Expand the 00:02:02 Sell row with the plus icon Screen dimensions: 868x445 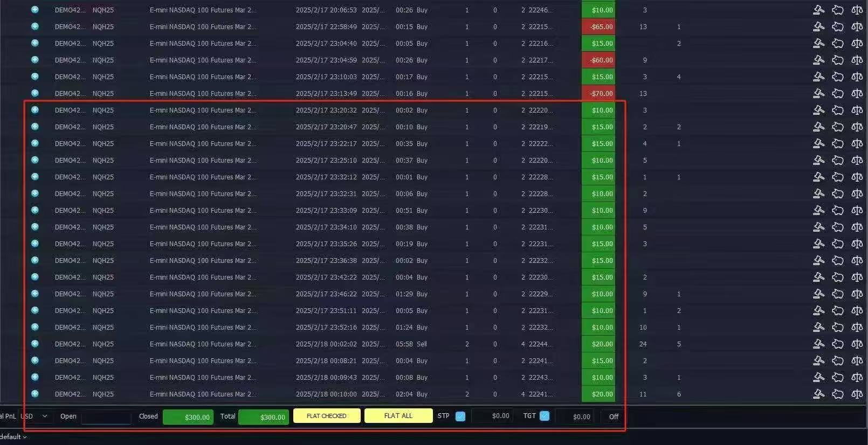[x=35, y=344]
